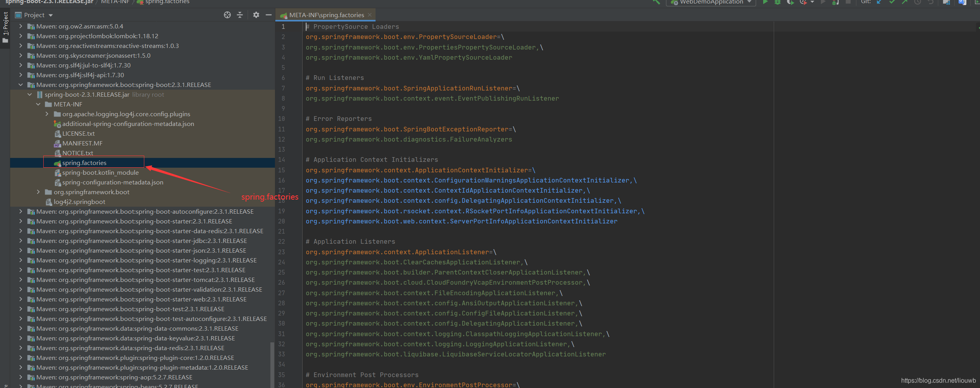Update the project with the blue Git arrow

tap(879, 2)
